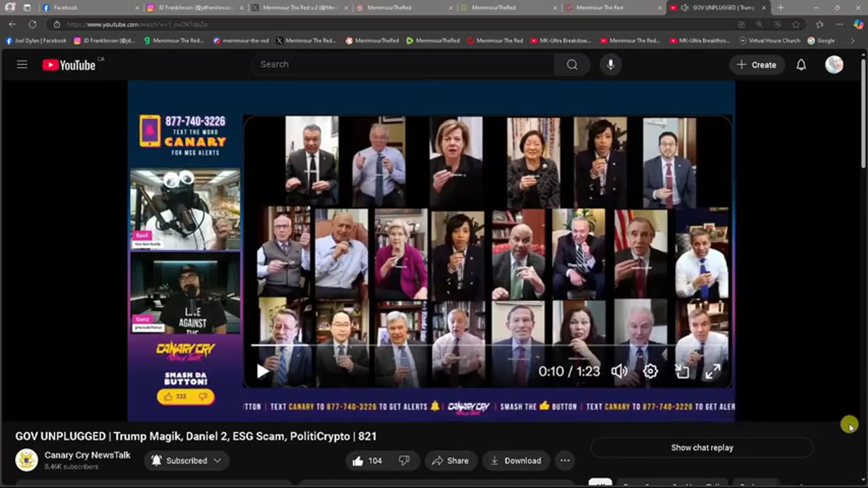The image size is (868, 488).
Task: Start voice search with the microphone icon
Action: [610, 64]
